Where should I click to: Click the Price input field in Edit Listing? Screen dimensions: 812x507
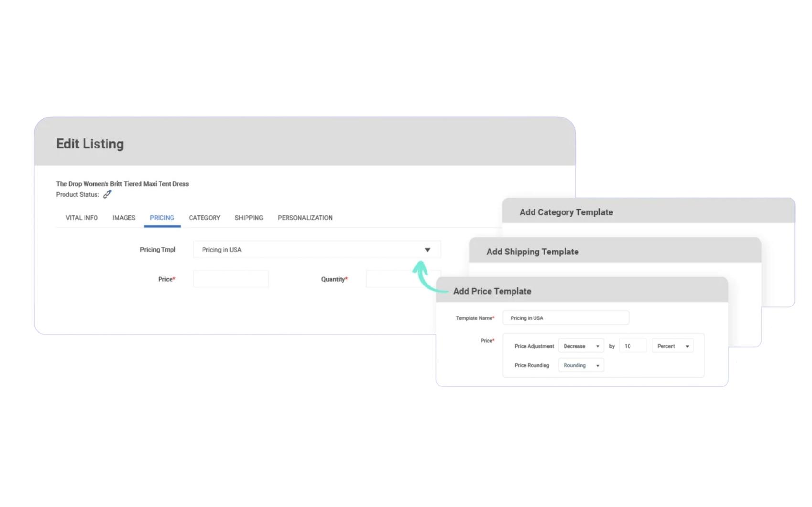click(x=231, y=279)
